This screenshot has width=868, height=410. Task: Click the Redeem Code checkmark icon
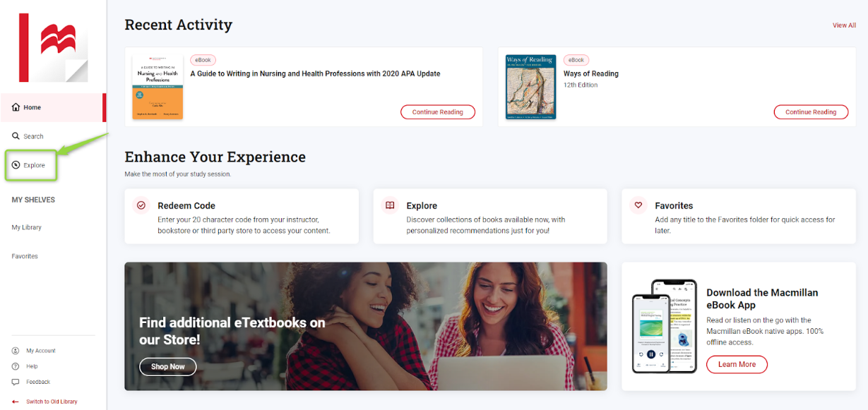point(141,205)
